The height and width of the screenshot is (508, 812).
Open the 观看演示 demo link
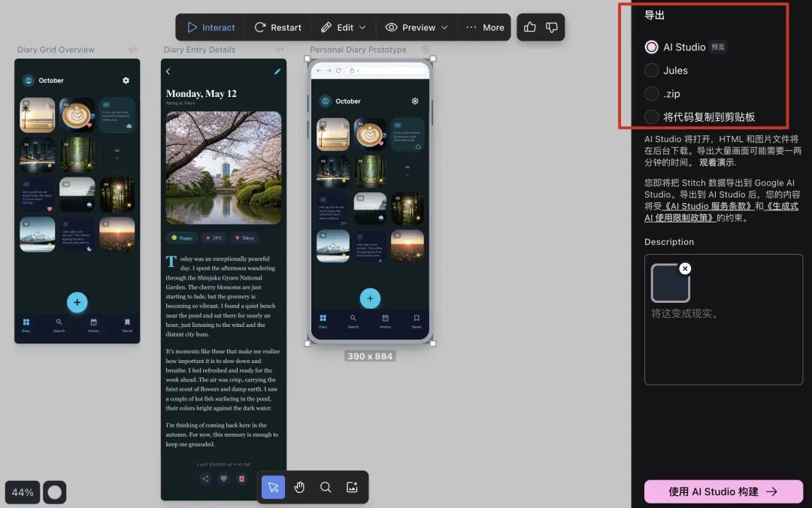(x=717, y=162)
